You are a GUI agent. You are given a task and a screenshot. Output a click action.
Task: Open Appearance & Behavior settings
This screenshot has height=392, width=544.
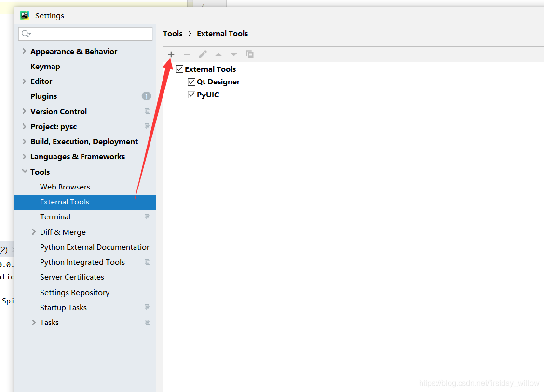74,51
